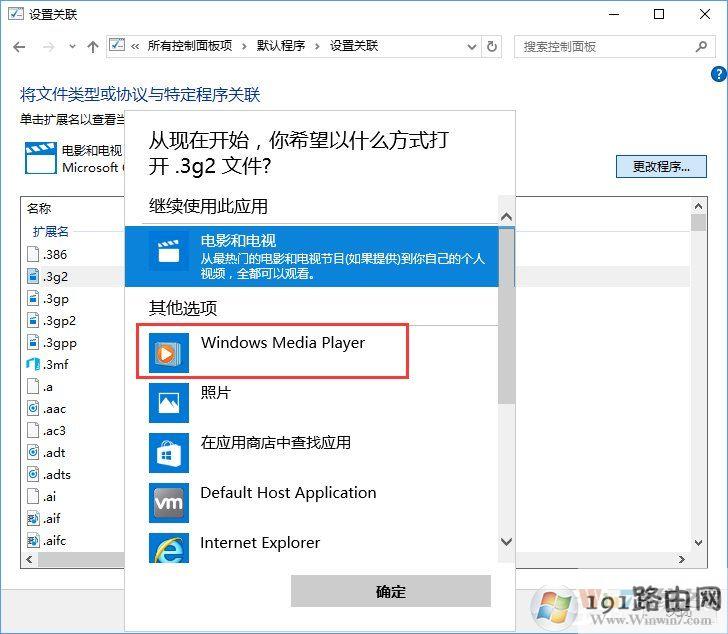Click the file icon next to .386

tap(33, 254)
